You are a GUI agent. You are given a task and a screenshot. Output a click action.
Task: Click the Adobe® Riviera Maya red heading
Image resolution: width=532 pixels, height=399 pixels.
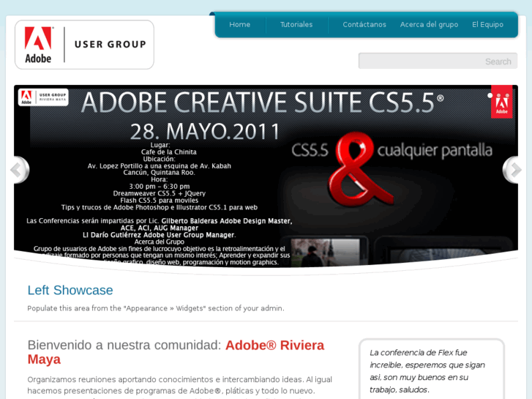click(176, 352)
